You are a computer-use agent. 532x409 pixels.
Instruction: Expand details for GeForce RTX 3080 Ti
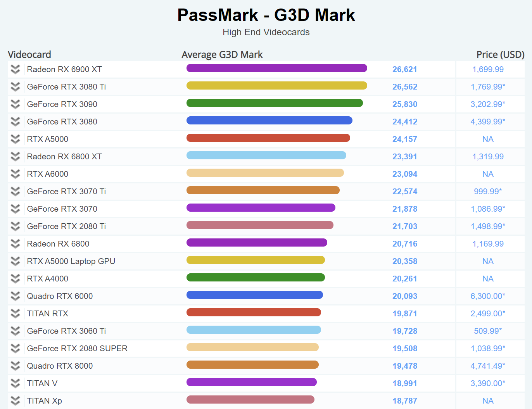click(x=16, y=87)
